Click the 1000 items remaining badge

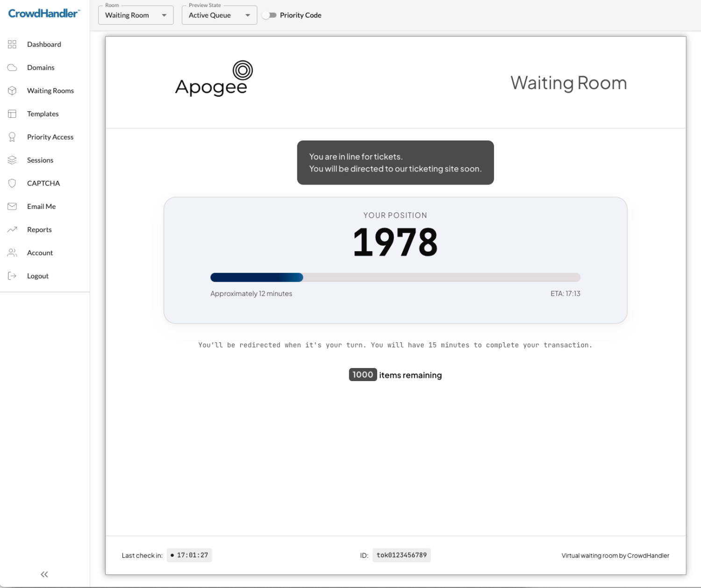pos(363,375)
